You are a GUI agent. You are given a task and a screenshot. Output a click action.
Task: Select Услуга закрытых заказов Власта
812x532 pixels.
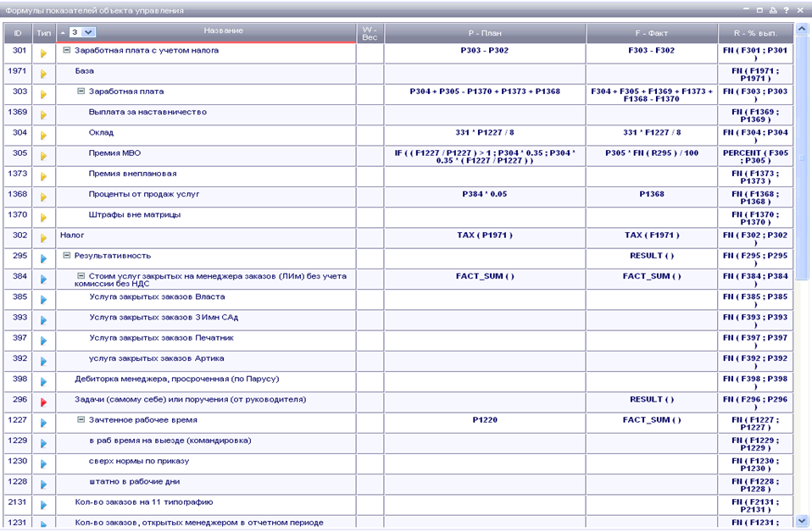click(x=157, y=296)
